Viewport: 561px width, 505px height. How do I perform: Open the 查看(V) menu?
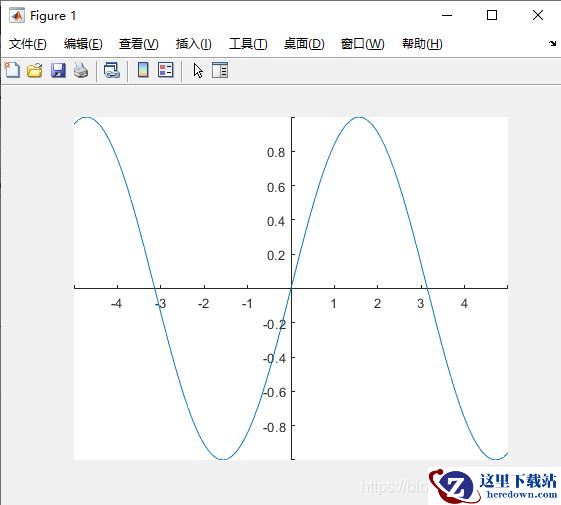(138, 44)
